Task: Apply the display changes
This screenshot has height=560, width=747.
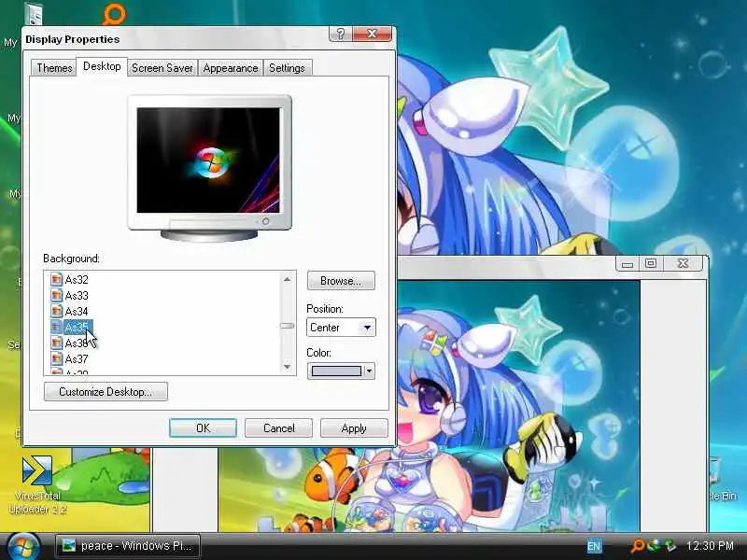Action: click(354, 427)
